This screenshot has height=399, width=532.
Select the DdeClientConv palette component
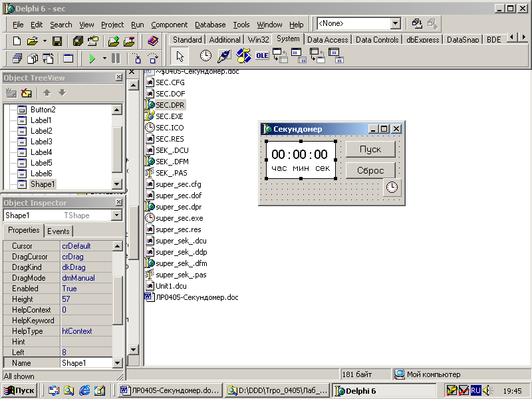click(x=280, y=56)
